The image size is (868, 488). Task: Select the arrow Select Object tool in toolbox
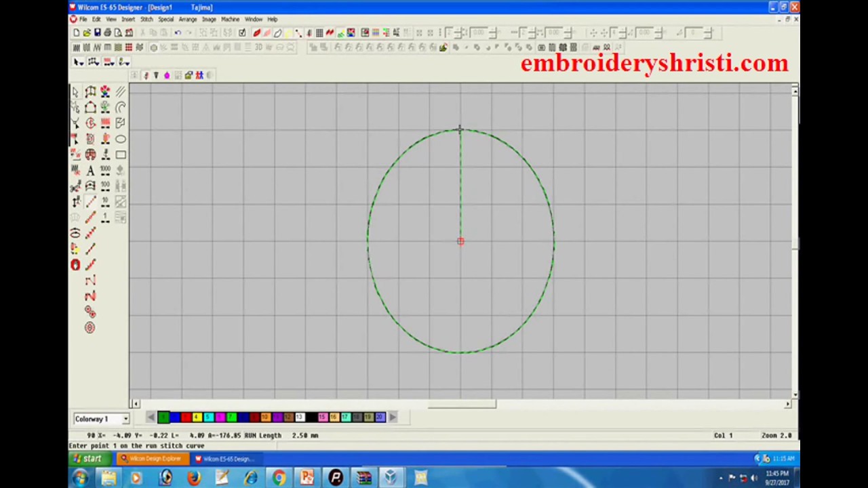75,91
